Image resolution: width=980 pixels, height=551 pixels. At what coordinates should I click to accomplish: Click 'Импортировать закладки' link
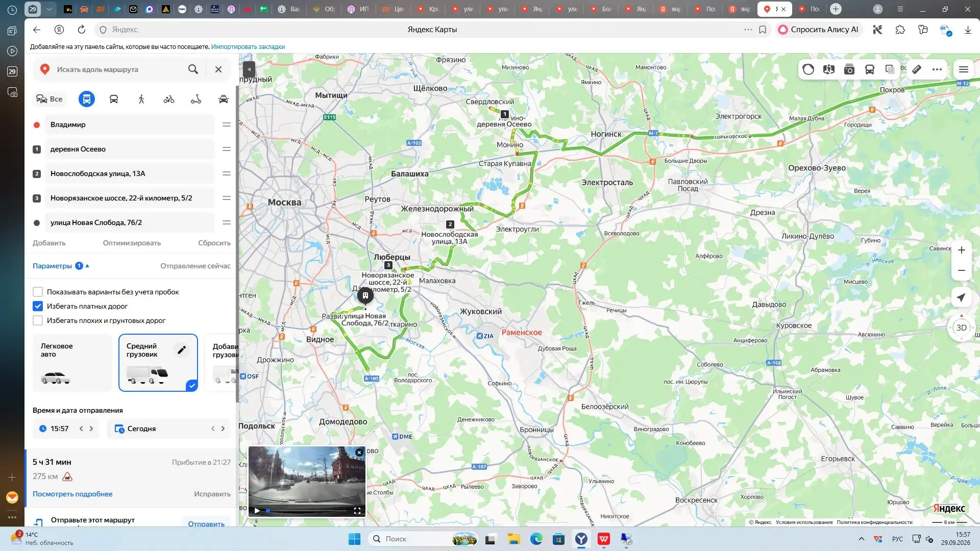coord(248,47)
